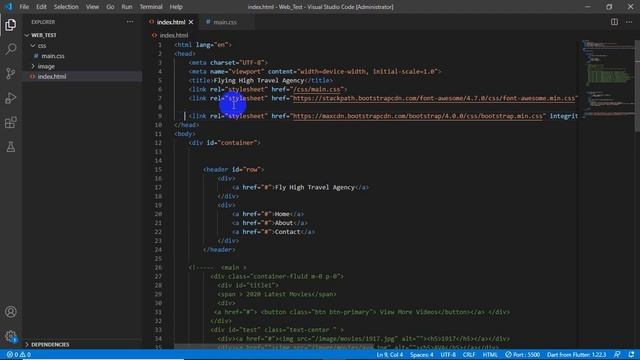Open the maxcdn bootstrap.min.css link

418,116
